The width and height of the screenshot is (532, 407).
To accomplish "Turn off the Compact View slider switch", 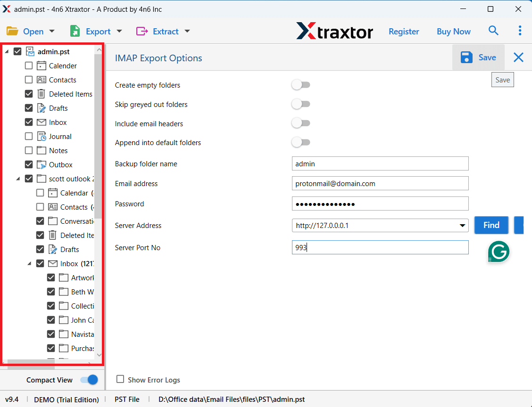I will click(89, 380).
